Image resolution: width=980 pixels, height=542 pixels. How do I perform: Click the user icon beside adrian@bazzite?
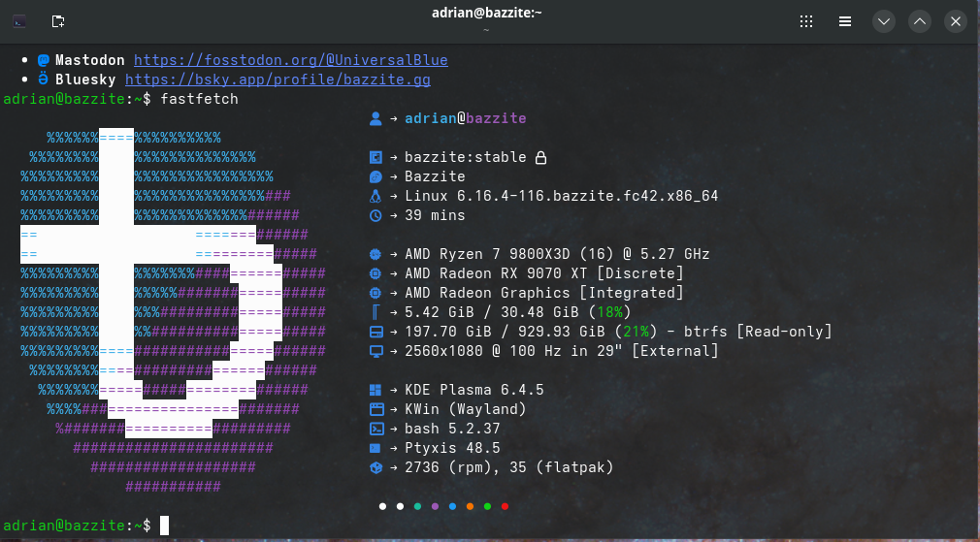[x=376, y=118]
